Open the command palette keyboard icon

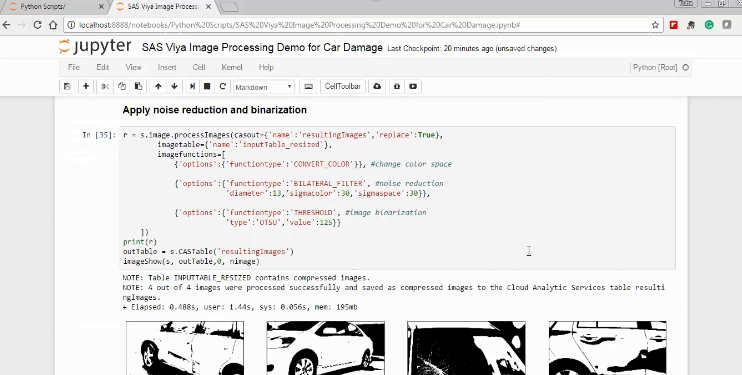click(x=309, y=86)
